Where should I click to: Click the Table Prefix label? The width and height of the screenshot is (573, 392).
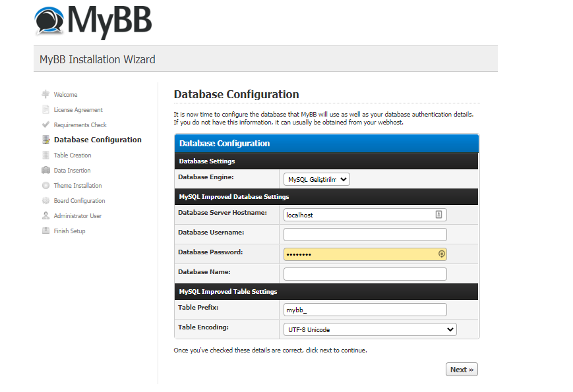[x=198, y=307]
